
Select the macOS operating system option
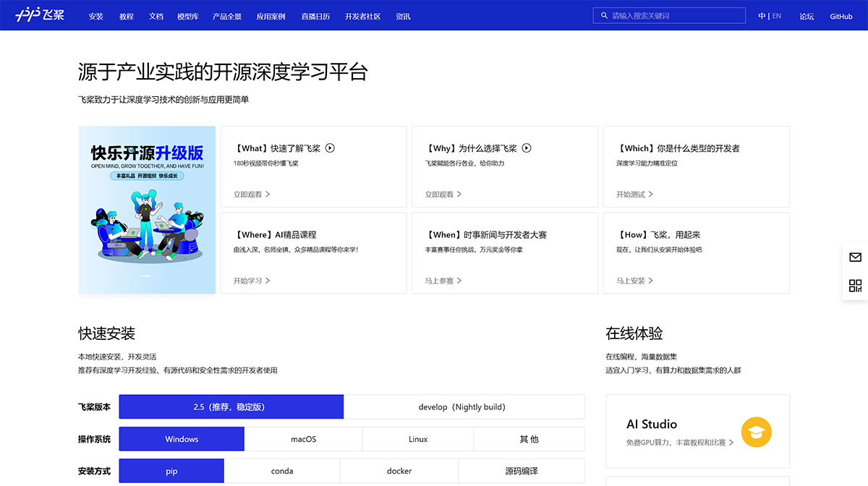tap(303, 439)
